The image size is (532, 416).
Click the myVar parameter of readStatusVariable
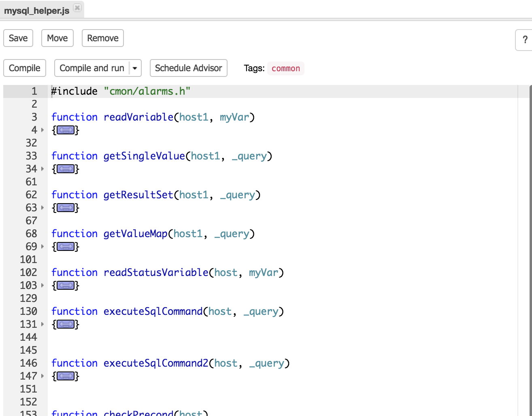click(x=264, y=272)
